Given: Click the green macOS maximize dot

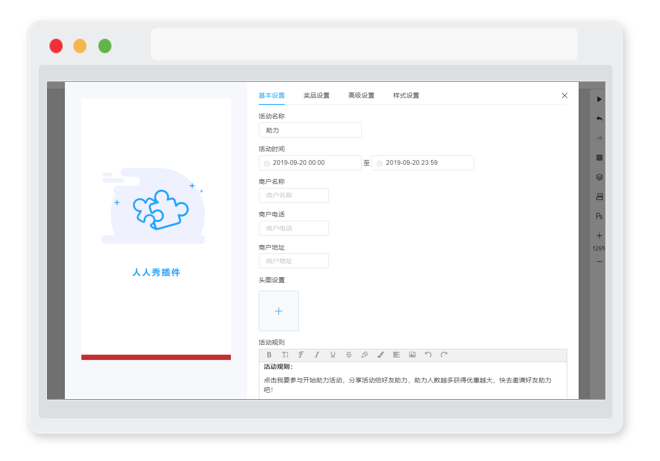Looking at the screenshot, I should pyautogui.click(x=105, y=46).
